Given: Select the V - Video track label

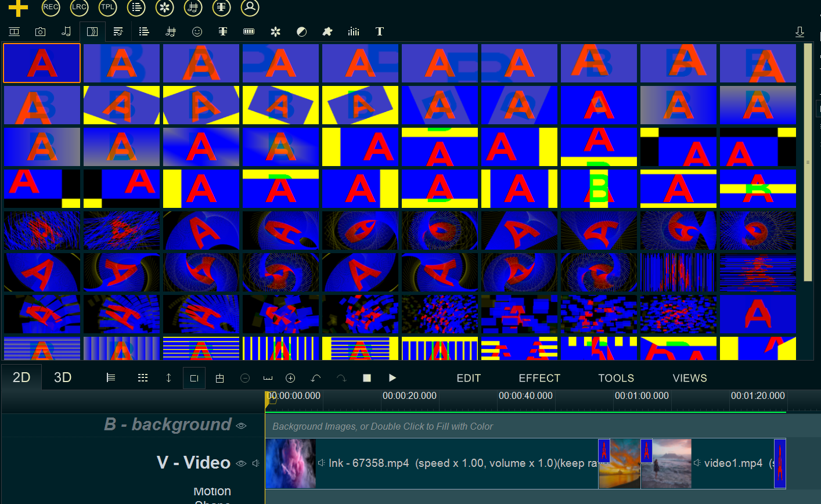Looking at the screenshot, I should (193, 462).
